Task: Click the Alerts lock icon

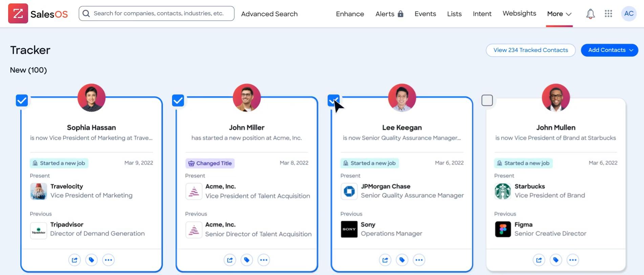Action: tap(401, 14)
